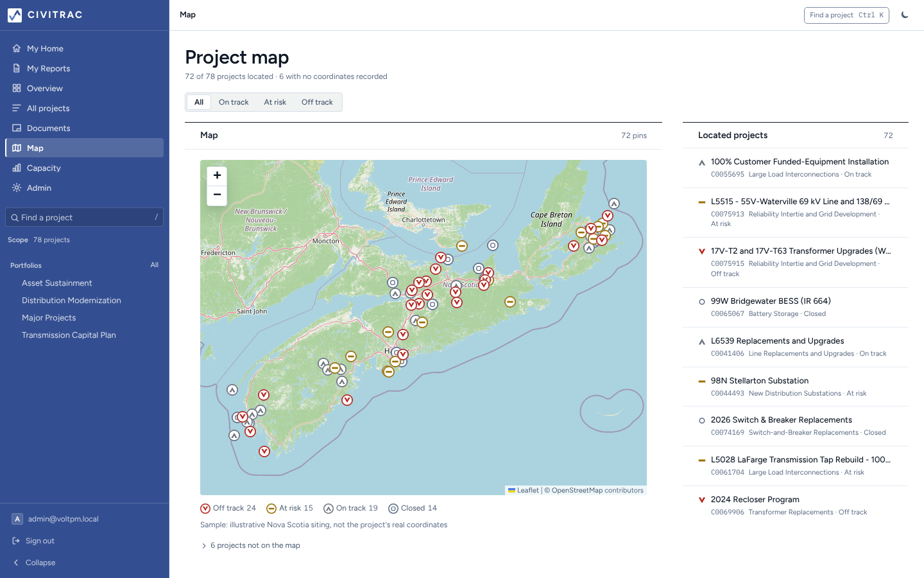Select Distribution Modernization portfolio
Screen dimensions: 924x578
pyautogui.click(x=71, y=300)
